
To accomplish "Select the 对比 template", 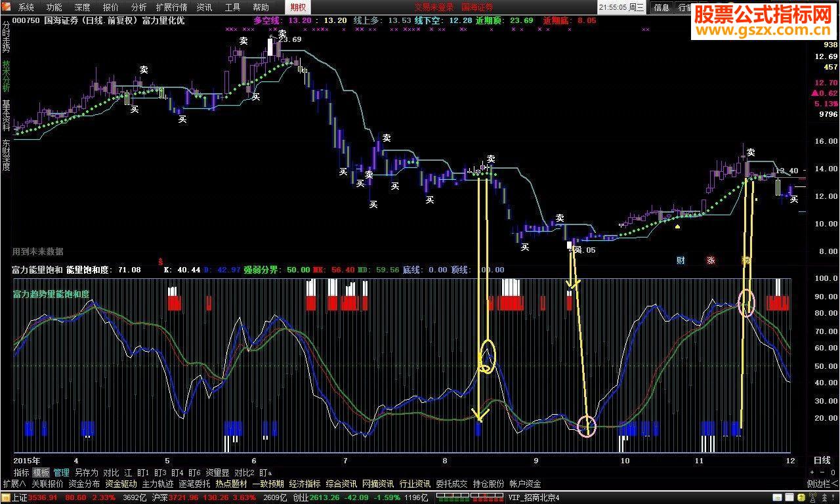I will (x=111, y=472).
